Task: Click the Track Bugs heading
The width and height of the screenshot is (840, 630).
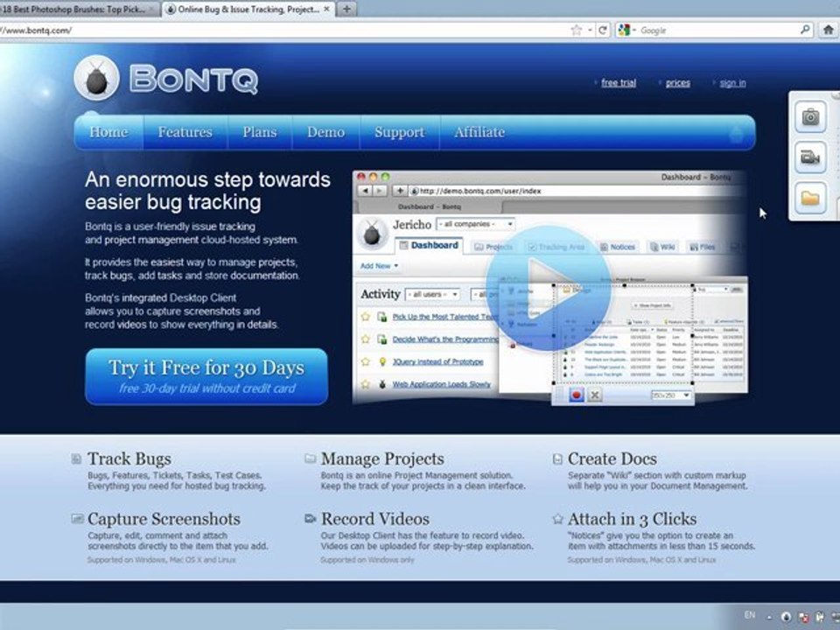Action: [x=129, y=459]
